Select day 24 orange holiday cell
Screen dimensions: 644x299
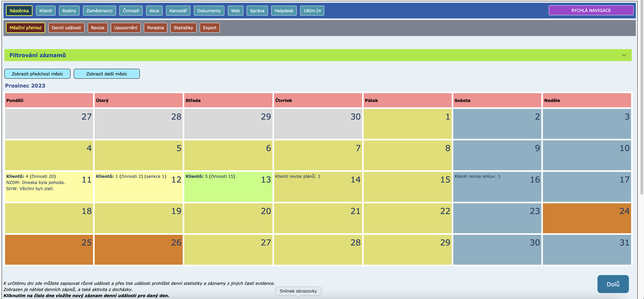pos(624,211)
